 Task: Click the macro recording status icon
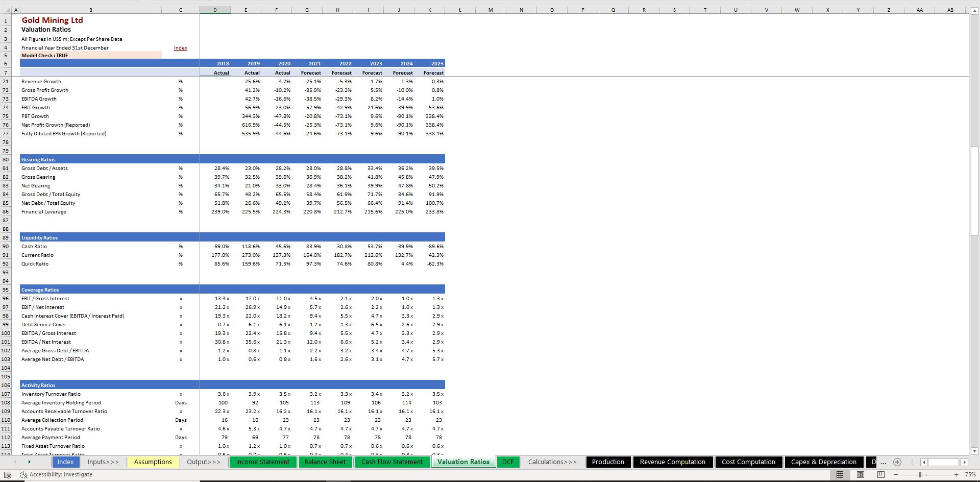click(8, 474)
